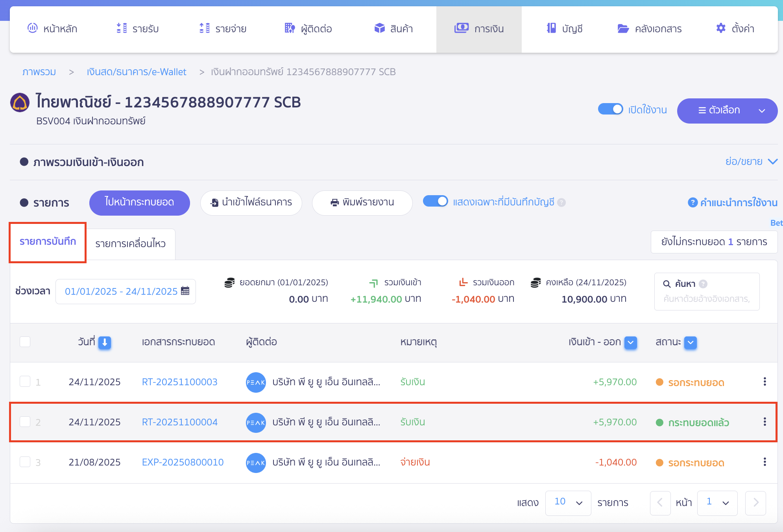The image size is (783, 532).
Task: Open three-dot menu for RT-20251100003 row
Action: click(765, 382)
